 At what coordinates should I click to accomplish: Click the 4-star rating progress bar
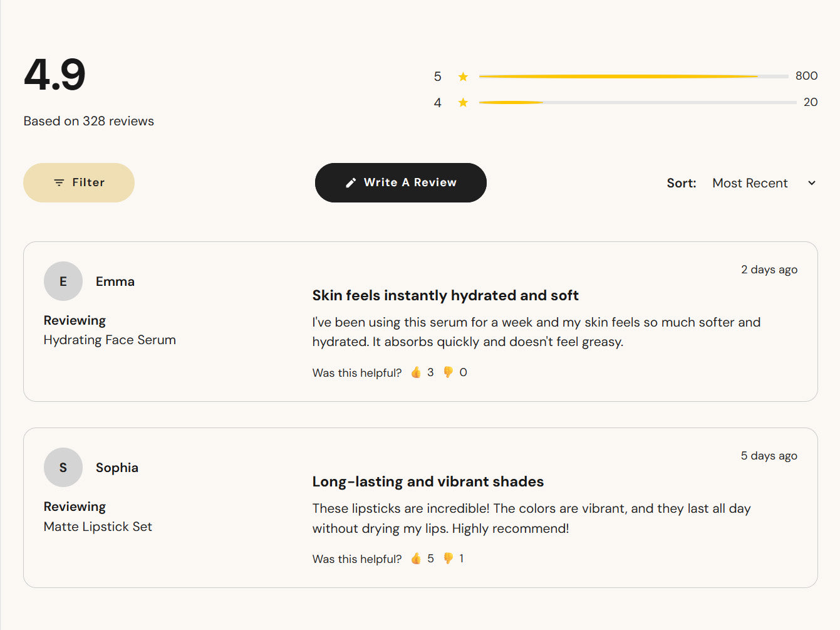coord(637,102)
